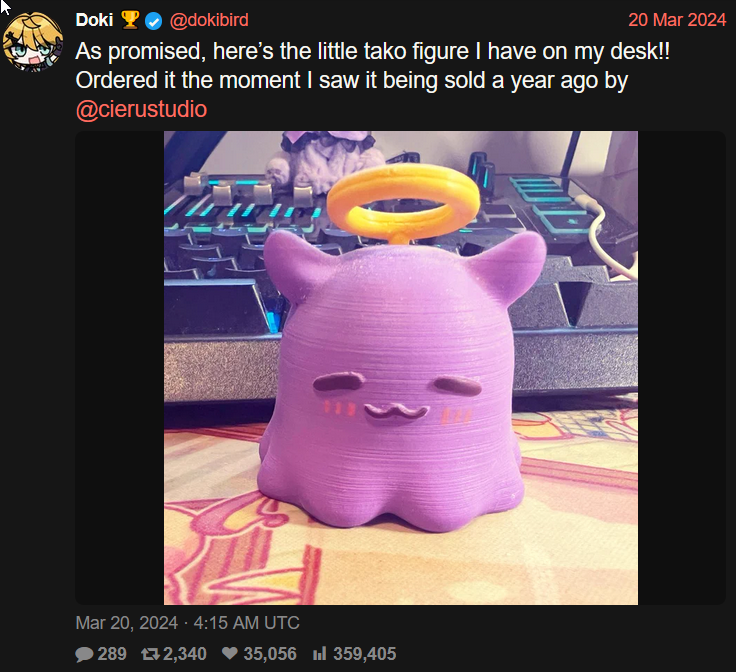The image size is (736, 672).
Task: Click the bar chart views icon
Action: pos(320,653)
